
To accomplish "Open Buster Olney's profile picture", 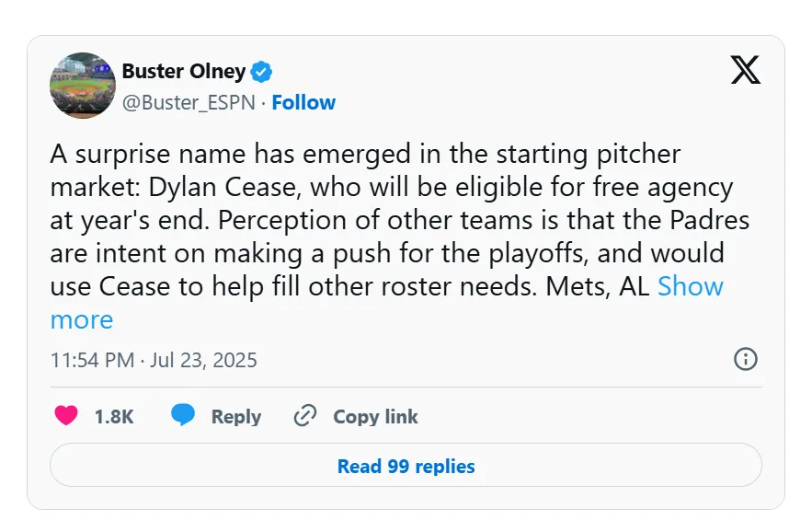I will (x=83, y=86).
